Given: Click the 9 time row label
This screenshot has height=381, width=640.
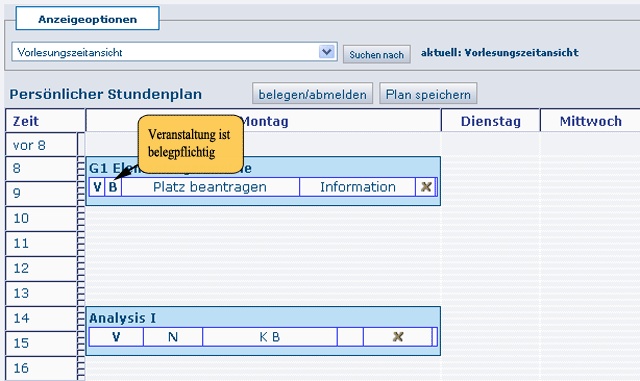Looking at the screenshot, I should pos(41,194).
